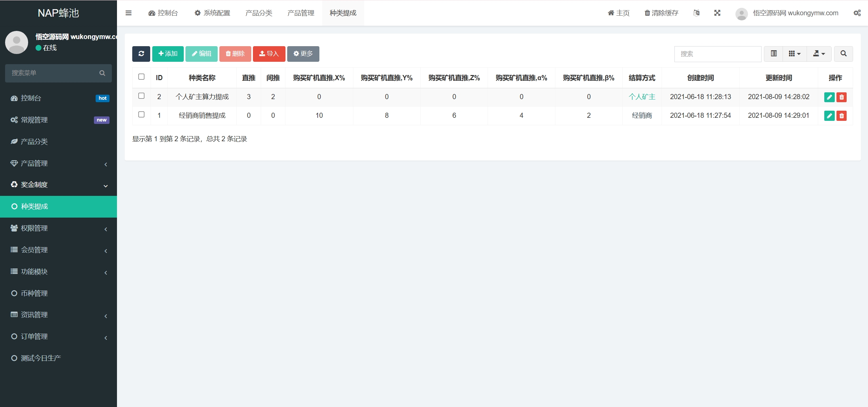Click the language switch icon in header
868x407 pixels.
click(696, 13)
